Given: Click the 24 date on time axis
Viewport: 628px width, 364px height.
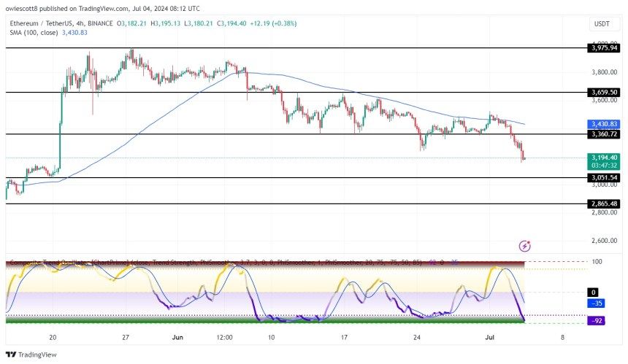Looking at the screenshot, I should point(417,337).
